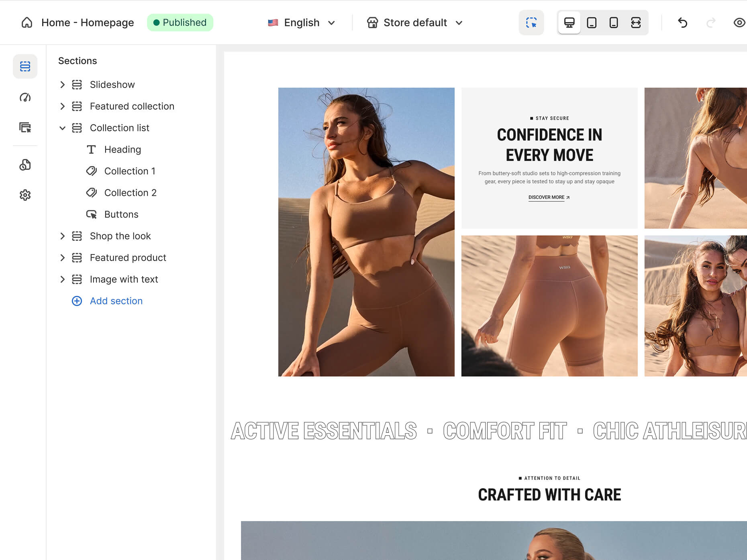Select the Collection 1 block

(x=129, y=171)
